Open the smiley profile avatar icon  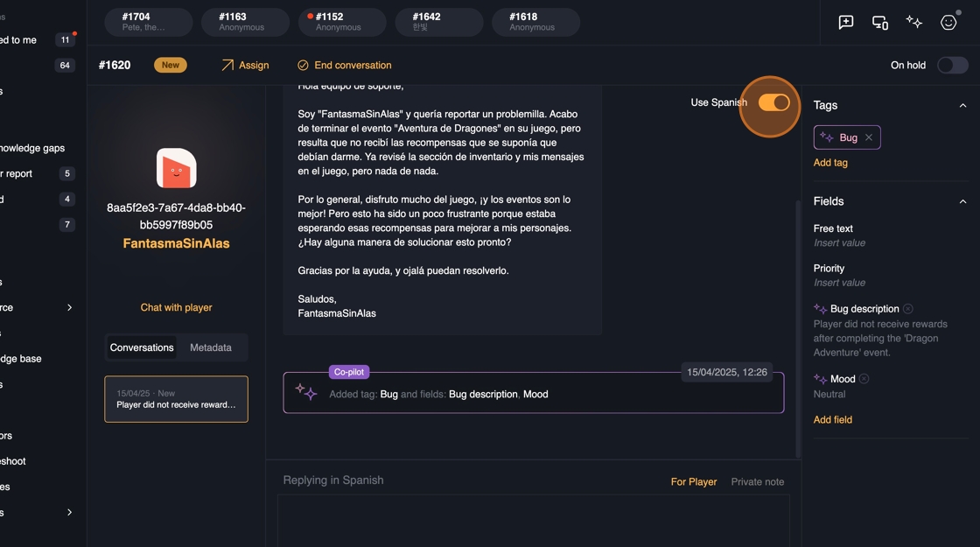tap(948, 22)
